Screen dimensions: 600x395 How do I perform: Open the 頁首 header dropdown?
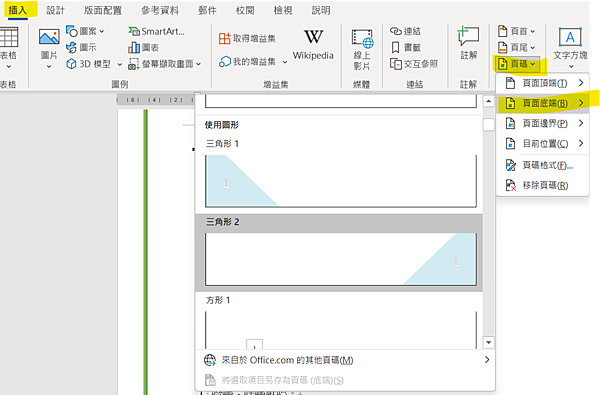click(x=516, y=31)
